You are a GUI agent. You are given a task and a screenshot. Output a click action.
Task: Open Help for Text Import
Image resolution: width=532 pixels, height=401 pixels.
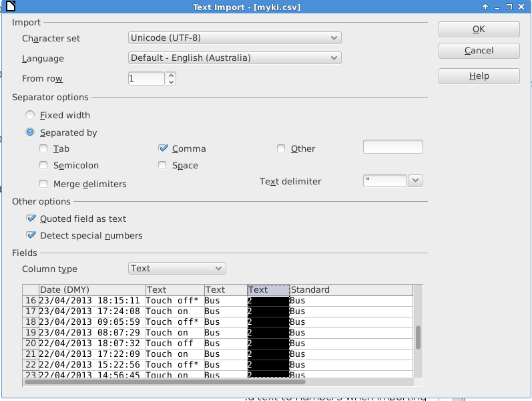[x=479, y=76]
